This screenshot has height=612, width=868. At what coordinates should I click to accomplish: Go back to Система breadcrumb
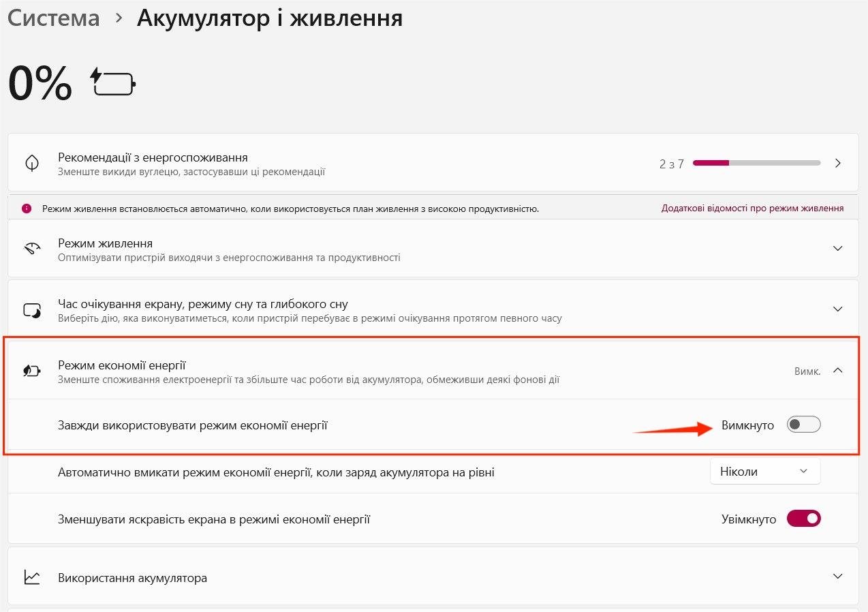54,18
